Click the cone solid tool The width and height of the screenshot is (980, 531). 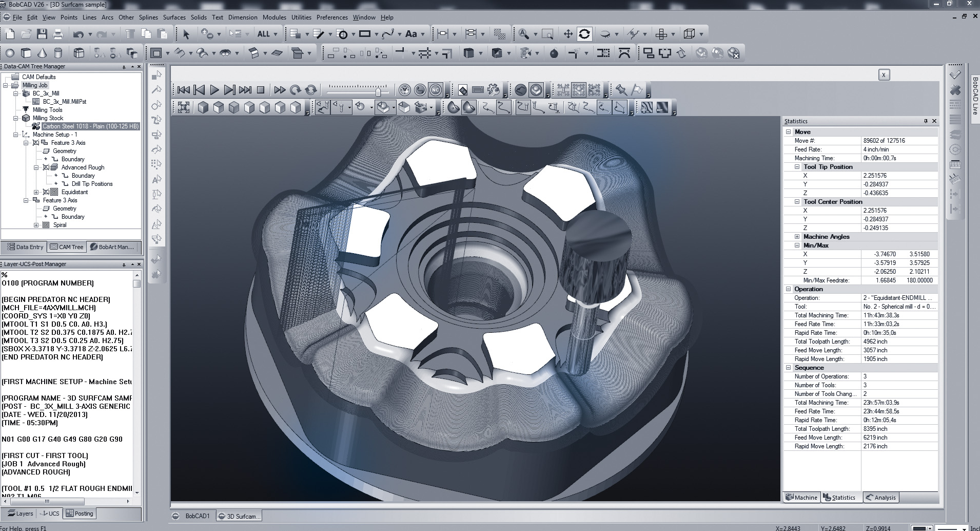pos(42,53)
